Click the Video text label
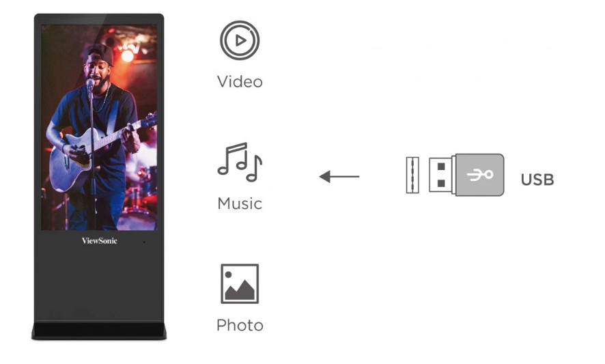Screen dimensions: 605x364 point(240,82)
